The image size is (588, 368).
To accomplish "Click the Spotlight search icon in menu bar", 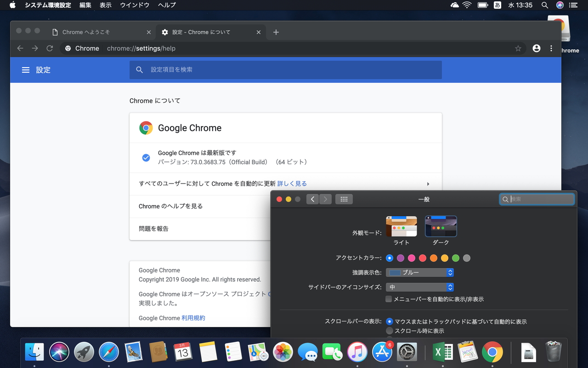I will 544,5.
